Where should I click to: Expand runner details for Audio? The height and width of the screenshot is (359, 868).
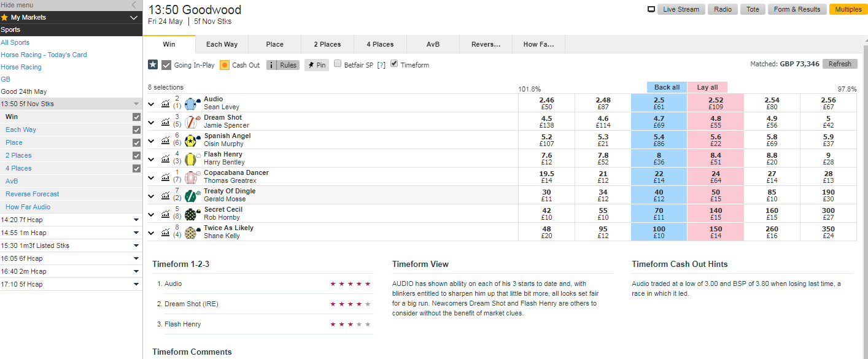[152, 104]
